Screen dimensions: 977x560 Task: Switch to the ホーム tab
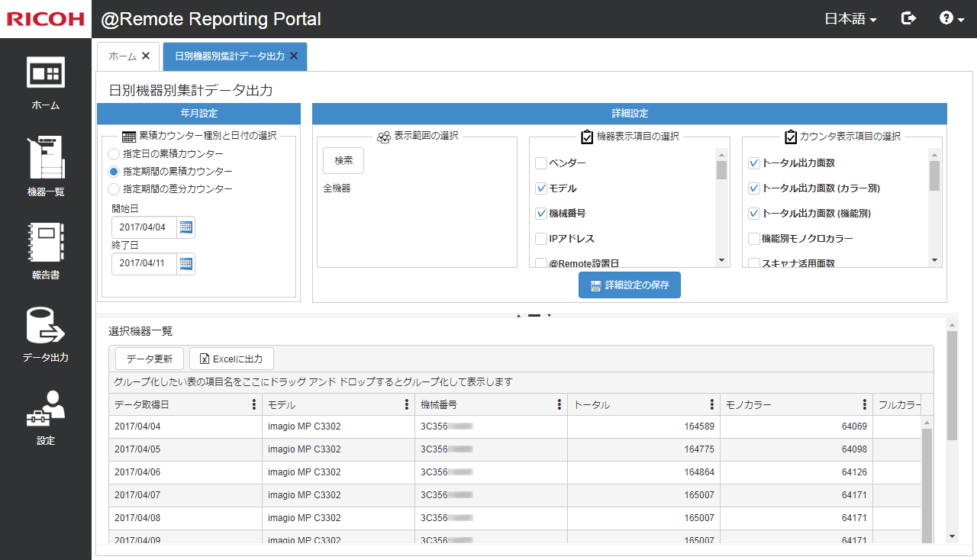(122, 56)
